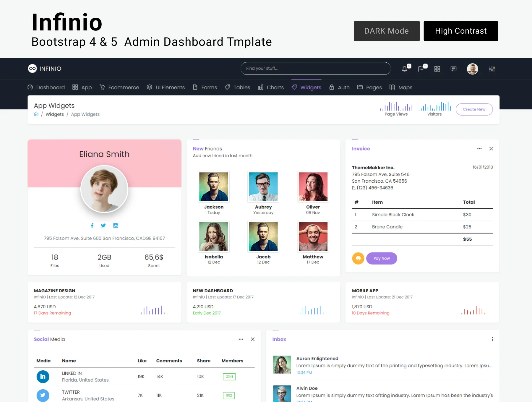
Task: Open Eliana Smith's Instagram icon
Action: [x=116, y=226]
